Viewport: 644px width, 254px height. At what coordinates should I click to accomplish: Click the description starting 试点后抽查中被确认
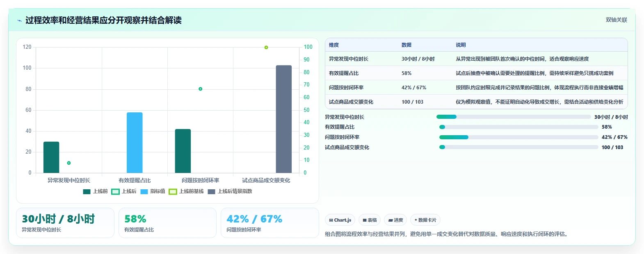point(534,73)
